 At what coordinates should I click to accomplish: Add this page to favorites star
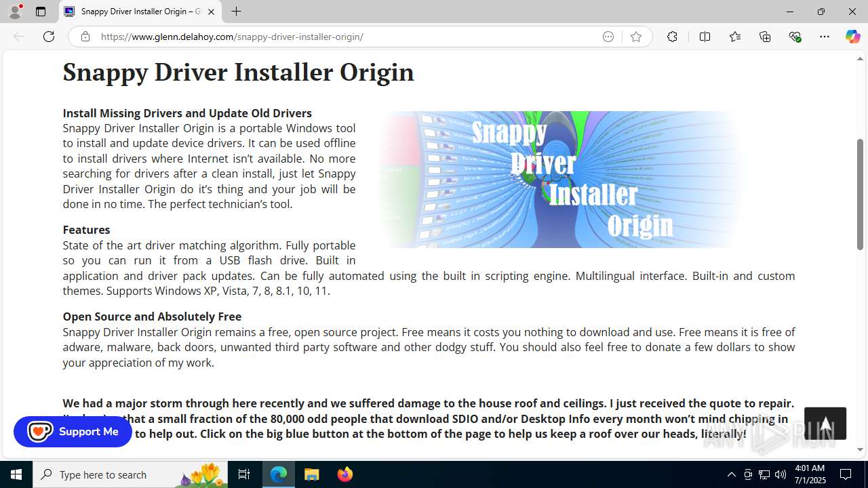point(635,37)
